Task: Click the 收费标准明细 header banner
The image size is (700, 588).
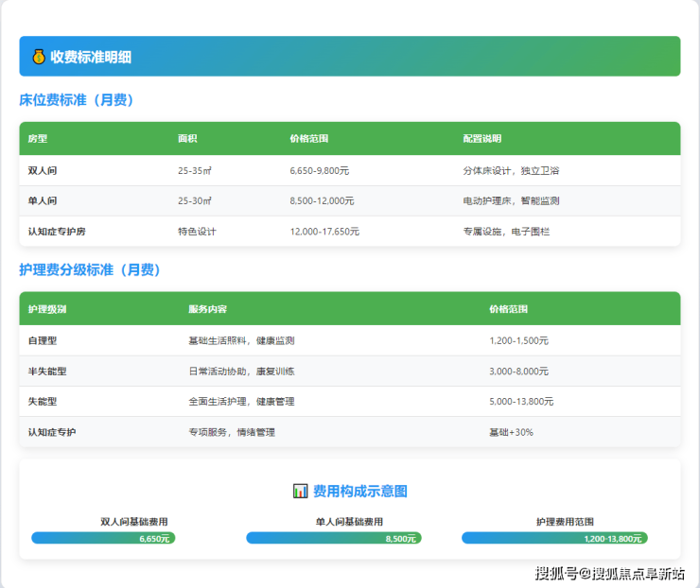Action: 350,57
